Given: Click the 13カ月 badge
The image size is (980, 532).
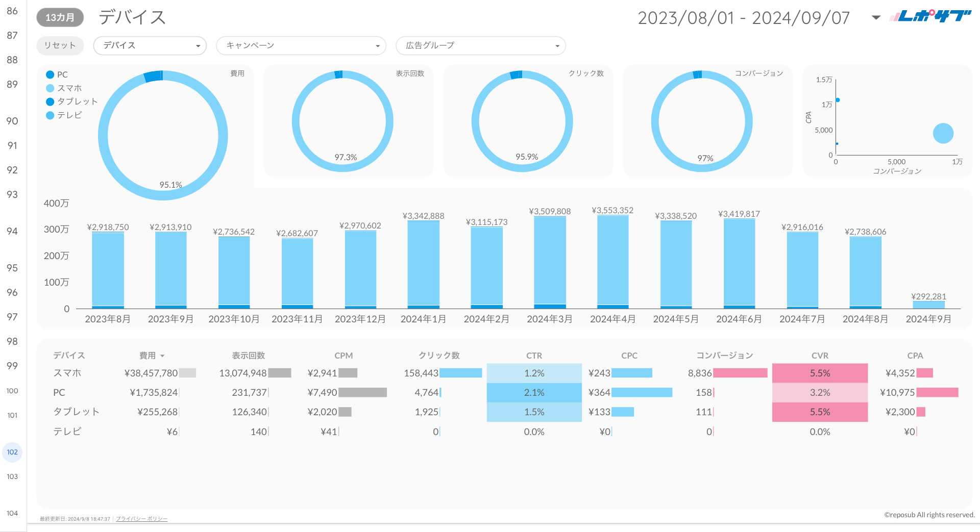Looking at the screenshot, I should 60,17.
